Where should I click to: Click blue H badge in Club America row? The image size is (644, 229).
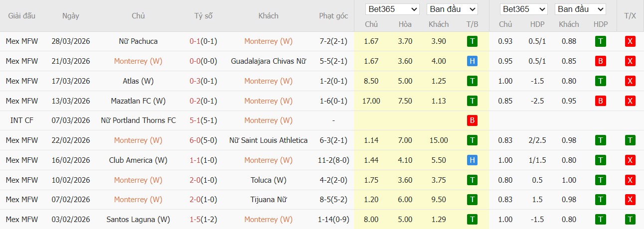(472, 160)
